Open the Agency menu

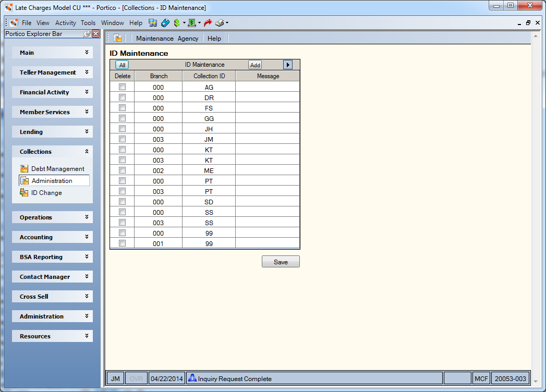point(188,39)
